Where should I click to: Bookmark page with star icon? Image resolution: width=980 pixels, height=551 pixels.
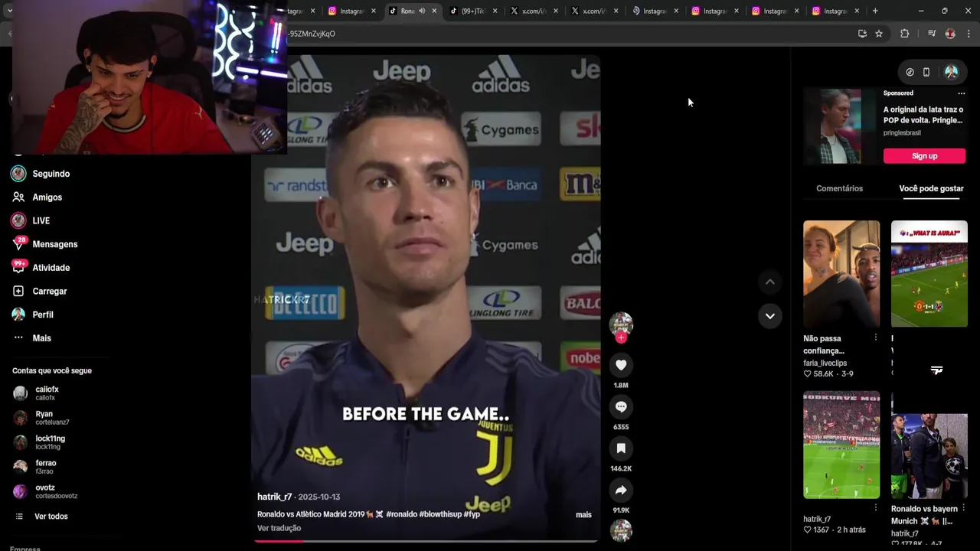pos(879,34)
